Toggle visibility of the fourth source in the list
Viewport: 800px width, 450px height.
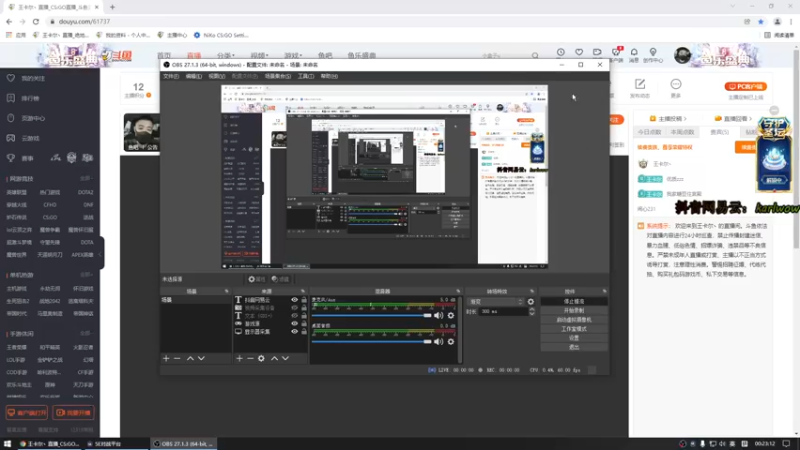click(x=294, y=323)
